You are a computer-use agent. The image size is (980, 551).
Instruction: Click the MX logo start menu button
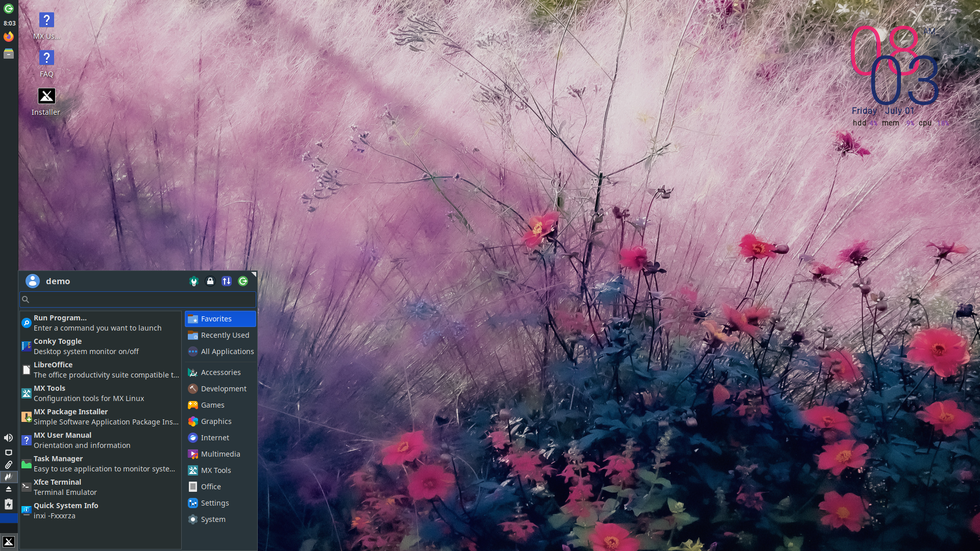point(9,542)
